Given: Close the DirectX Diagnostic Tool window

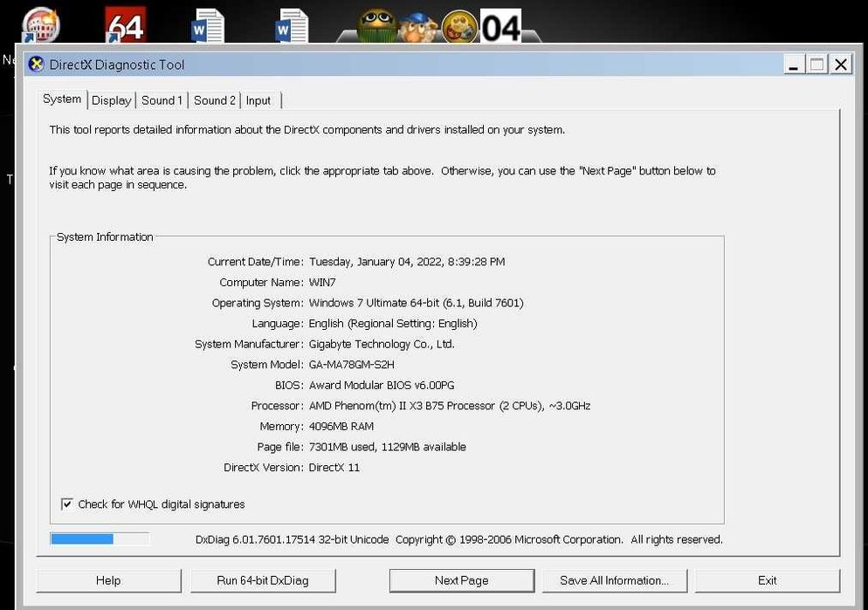Looking at the screenshot, I should click(841, 65).
